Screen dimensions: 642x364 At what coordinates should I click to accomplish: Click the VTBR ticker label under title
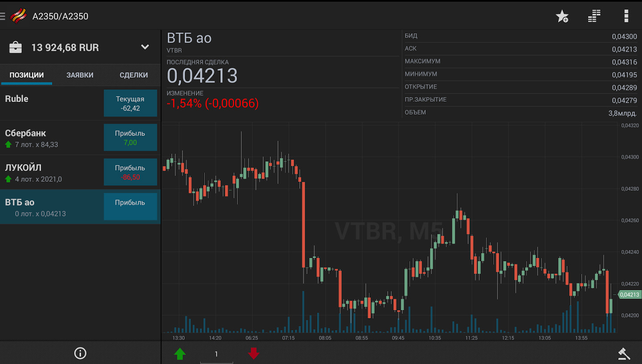(x=174, y=51)
